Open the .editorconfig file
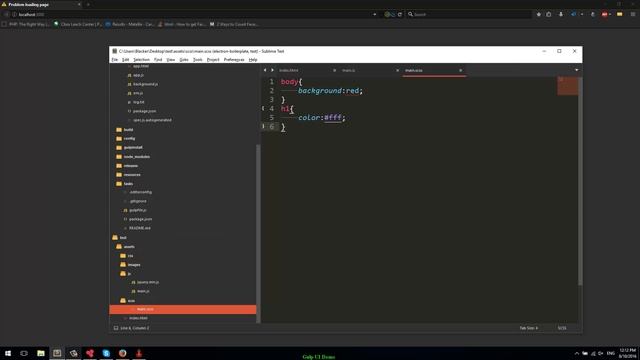 pyautogui.click(x=140, y=192)
